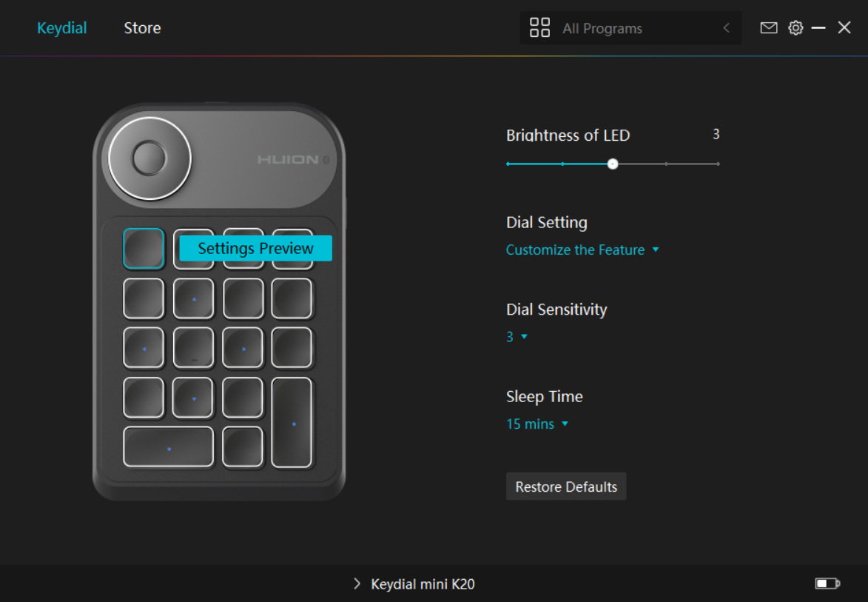Click the All Programs grid icon
Screen dimensions: 868x602
[539, 27]
